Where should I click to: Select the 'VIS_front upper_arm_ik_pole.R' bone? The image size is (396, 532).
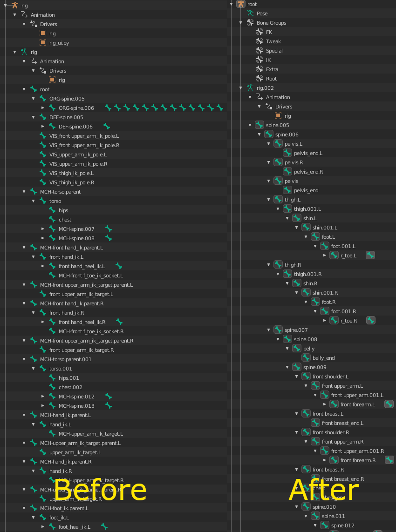84,145
